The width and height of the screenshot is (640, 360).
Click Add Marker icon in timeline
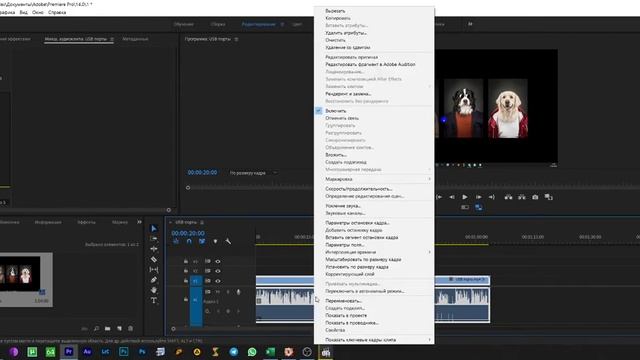click(x=215, y=241)
